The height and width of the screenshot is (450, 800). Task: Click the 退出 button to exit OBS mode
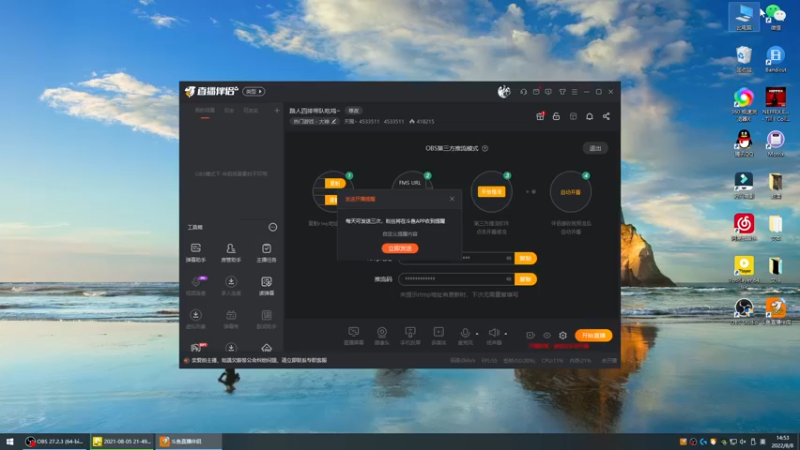click(595, 148)
